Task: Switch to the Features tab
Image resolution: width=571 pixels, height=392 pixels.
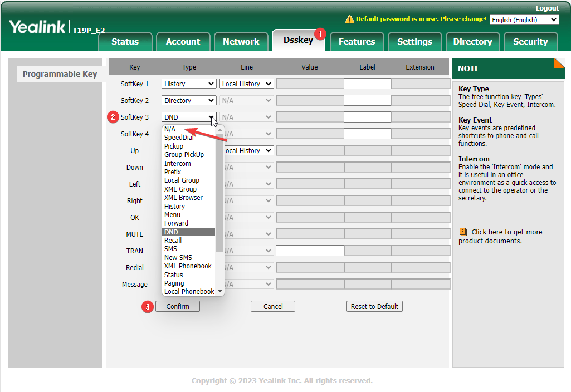Action: pyautogui.click(x=357, y=42)
